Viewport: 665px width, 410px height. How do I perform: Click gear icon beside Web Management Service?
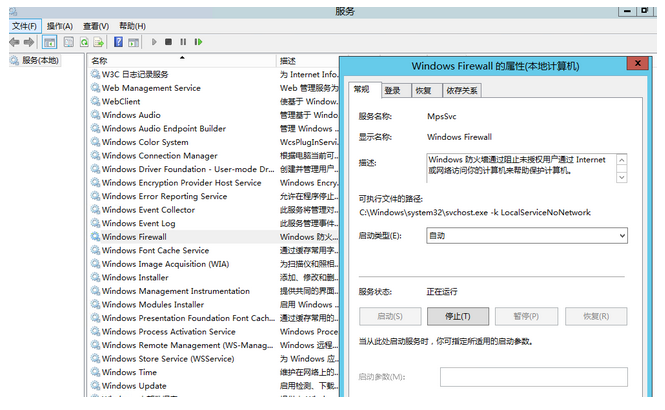coord(95,87)
